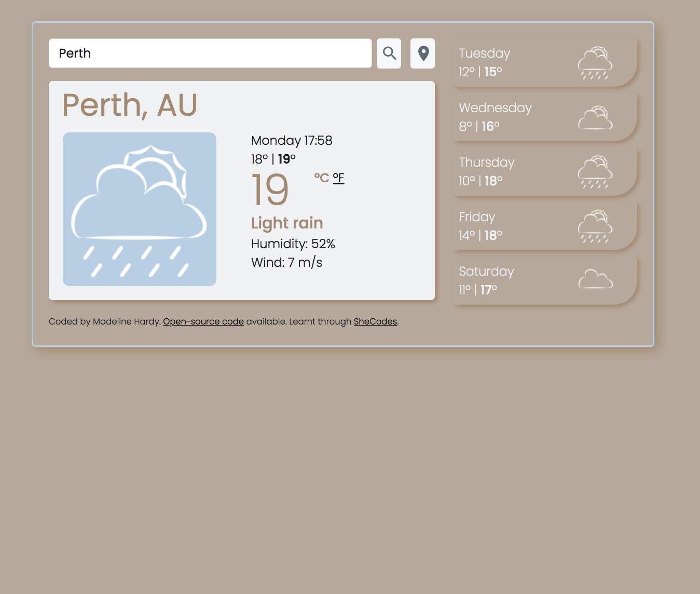Viewport: 700px width, 594px height.
Task: Switch temperature to °F
Action: coord(338,178)
